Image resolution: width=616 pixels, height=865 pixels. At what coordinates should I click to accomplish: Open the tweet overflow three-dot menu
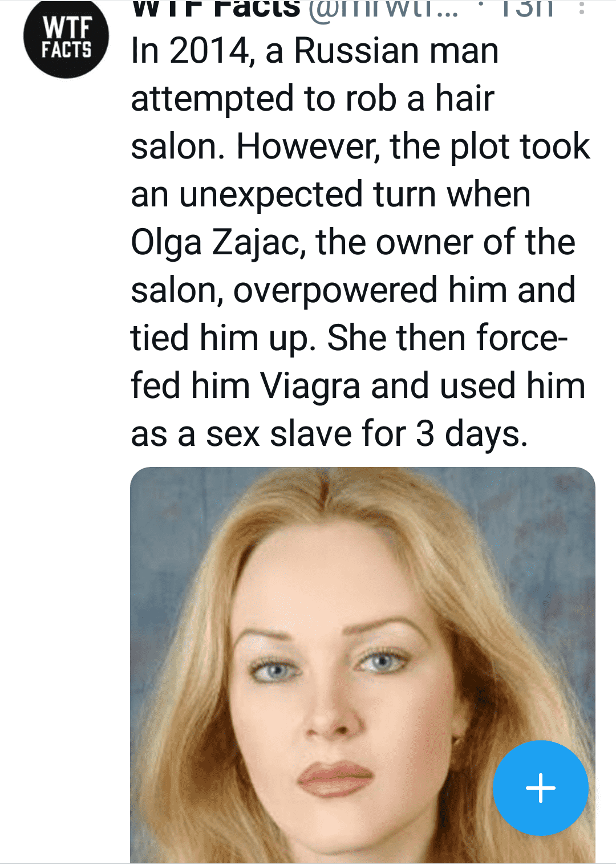(x=582, y=8)
